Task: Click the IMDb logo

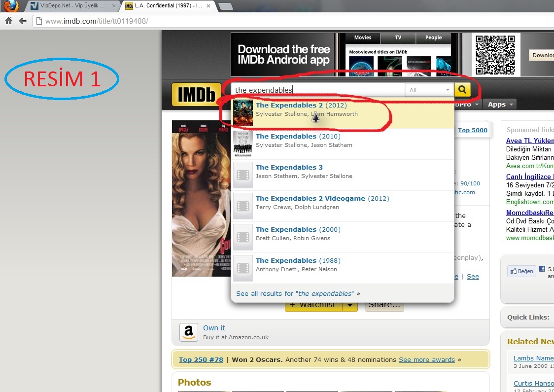Action: (x=196, y=94)
